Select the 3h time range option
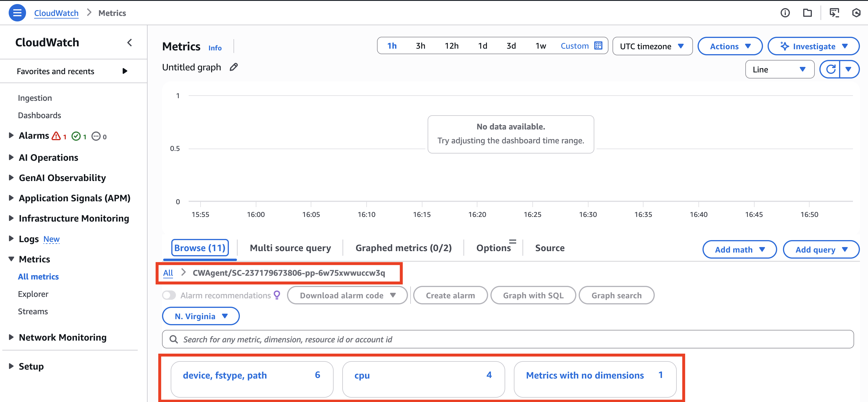The width and height of the screenshot is (868, 402). (x=420, y=46)
